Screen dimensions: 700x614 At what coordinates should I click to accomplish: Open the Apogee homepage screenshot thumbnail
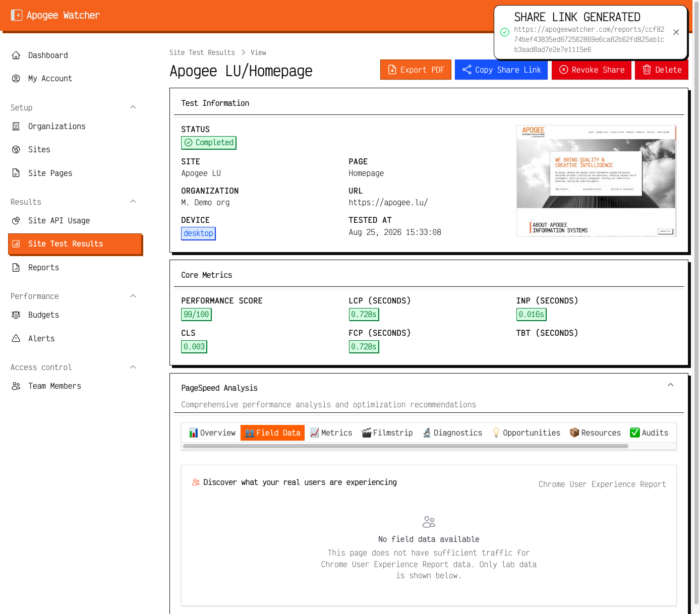click(x=596, y=181)
